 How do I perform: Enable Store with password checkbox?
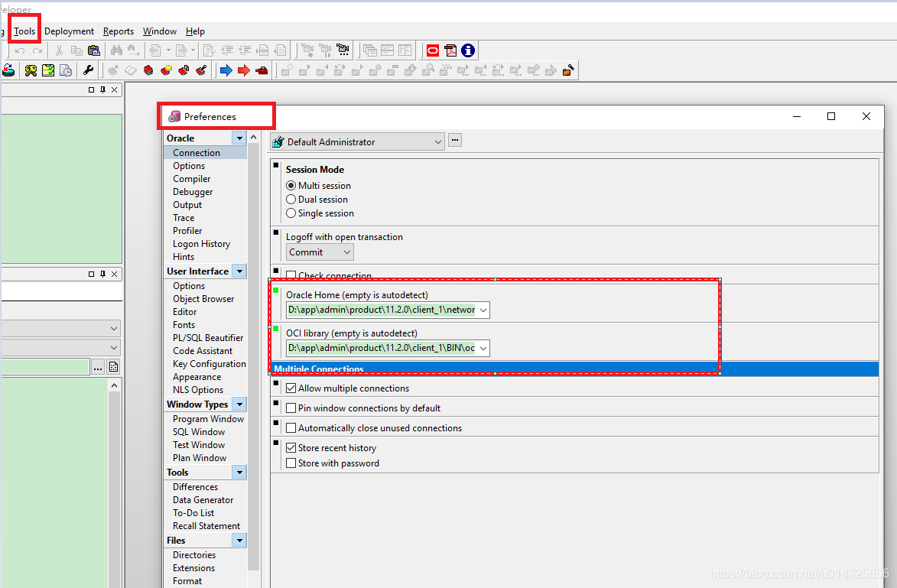coord(291,463)
